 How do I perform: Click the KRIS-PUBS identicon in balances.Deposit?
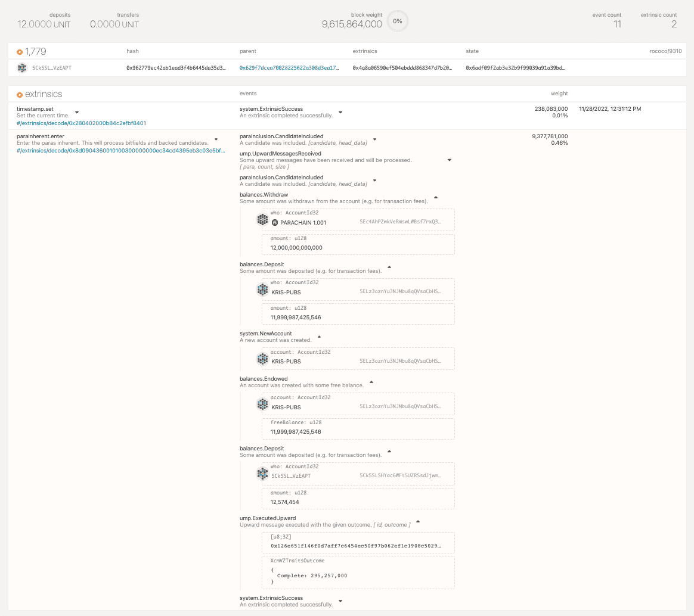pyautogui.click(x=262, y=289)
